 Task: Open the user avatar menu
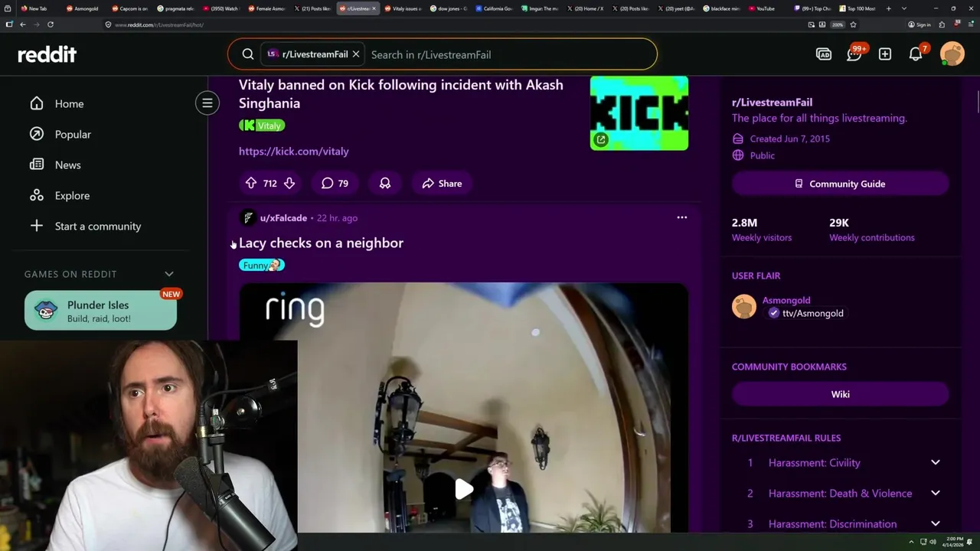tap(952, 54)
